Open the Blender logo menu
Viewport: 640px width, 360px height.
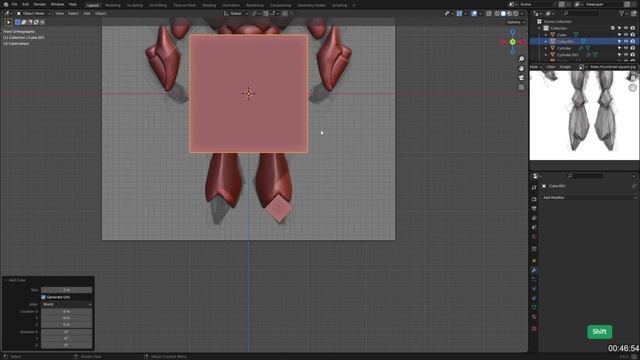click(6, 4)
